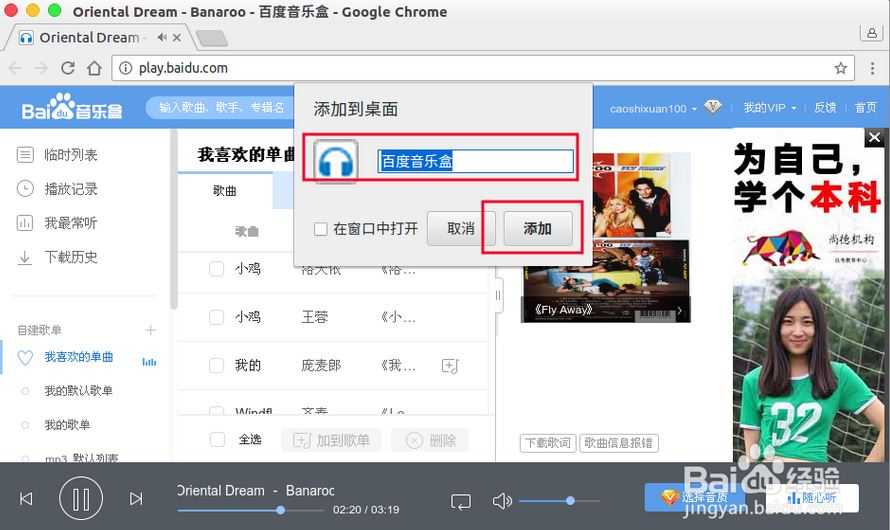Skip to the next track
The height and width of the screenshot is (530, 890).
coord(136,499)
